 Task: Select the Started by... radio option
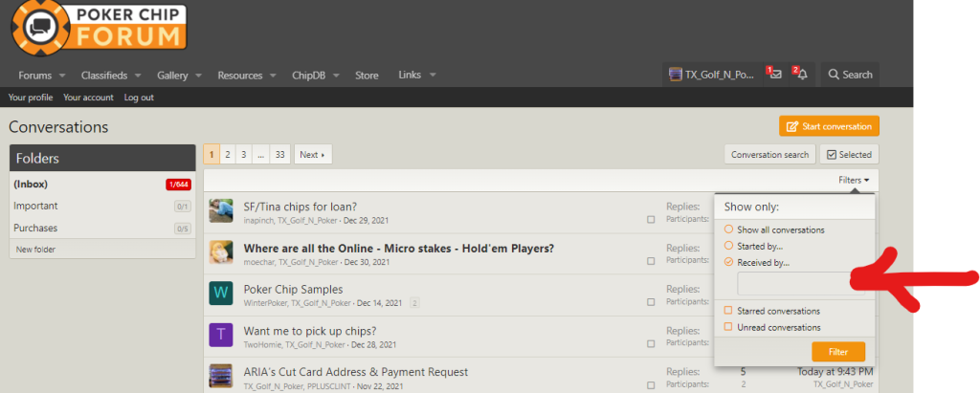(729, 246)
